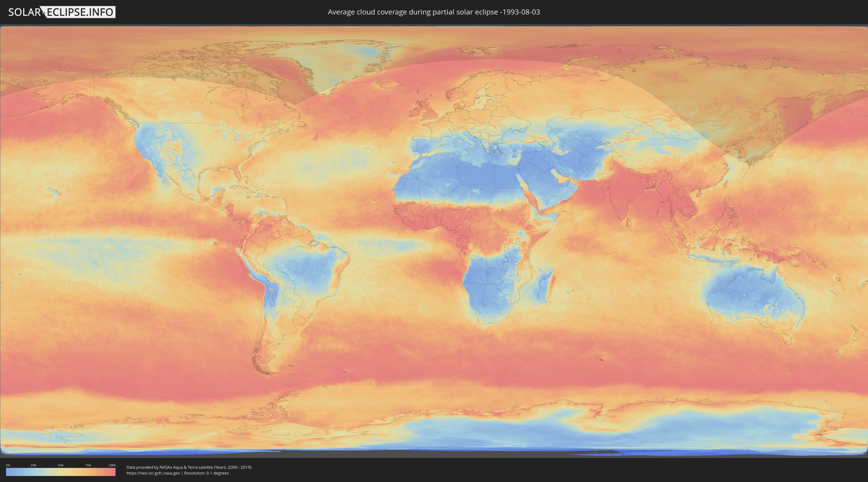Click the 0% legend label
Viewport: 868px width, 482px height.
click(x=8, y=465)
